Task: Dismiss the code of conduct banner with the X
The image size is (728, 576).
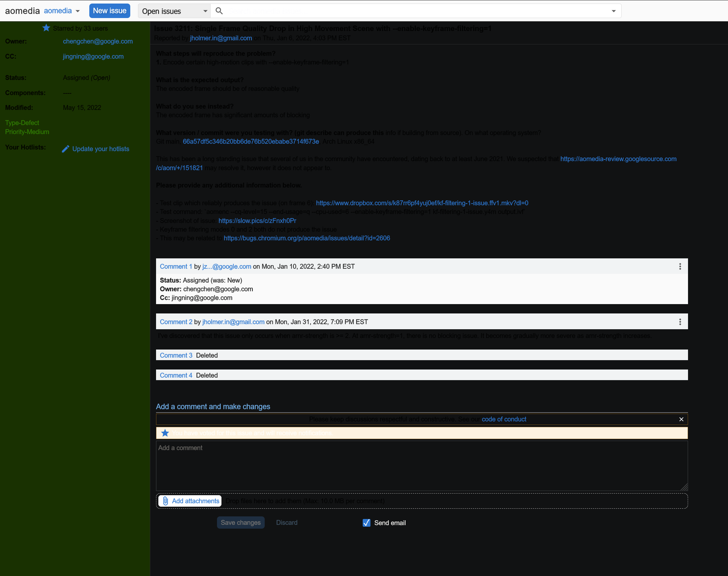Action: tap(681, 419)
